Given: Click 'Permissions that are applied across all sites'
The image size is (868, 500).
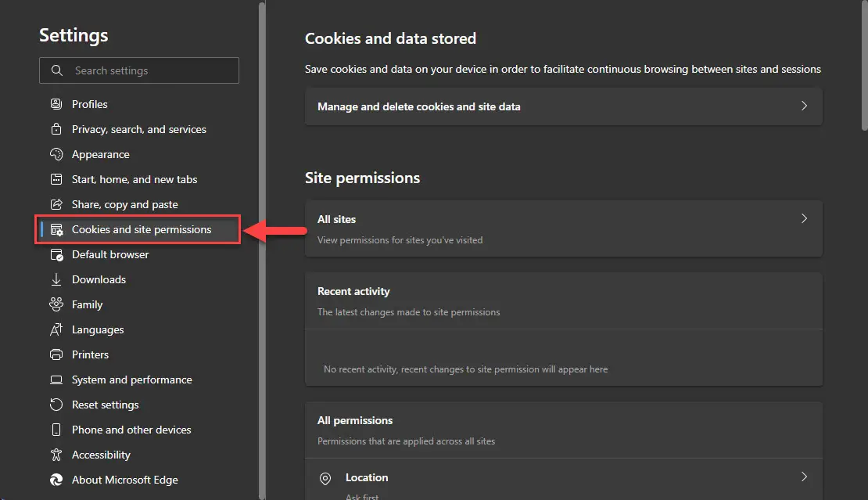Looking at the screenshot, I should tap(406, 441).
